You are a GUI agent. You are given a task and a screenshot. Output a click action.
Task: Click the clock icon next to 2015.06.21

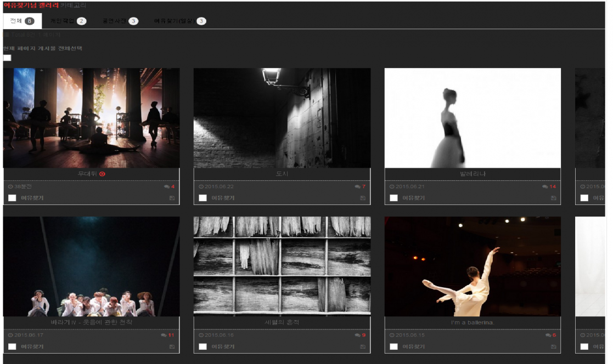pos(392,187)
